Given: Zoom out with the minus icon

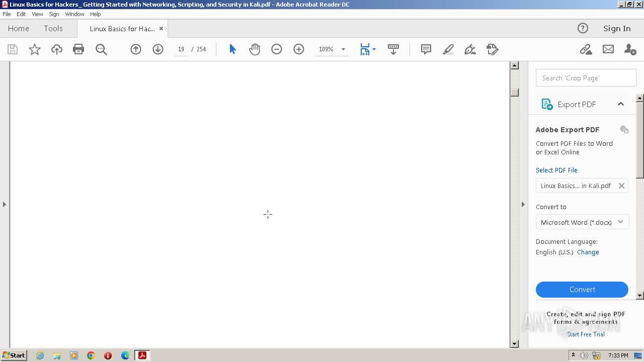Looking at the screenshot, I should pos(277,49).
